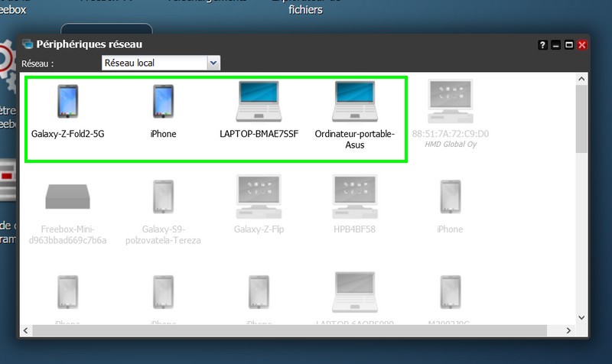The image size is (612, 364).
Task: Select the Ordinateur-portable-Asus laptop
Action: (354, 115)
